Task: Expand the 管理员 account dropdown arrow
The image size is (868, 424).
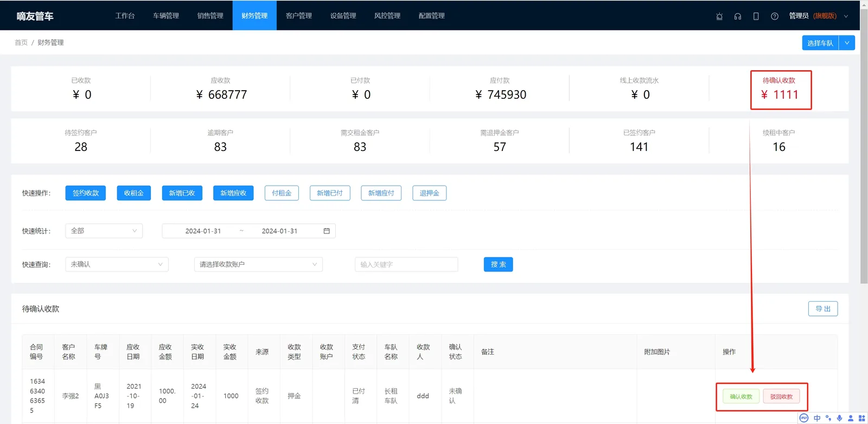Action: (x=846, y=16)
